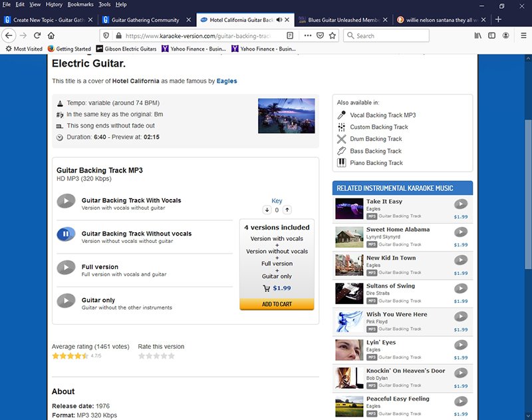This screenshot has width=532, height=420.
Task: Play Sweet Home Alabama preview
Action: tap(461, 232)
